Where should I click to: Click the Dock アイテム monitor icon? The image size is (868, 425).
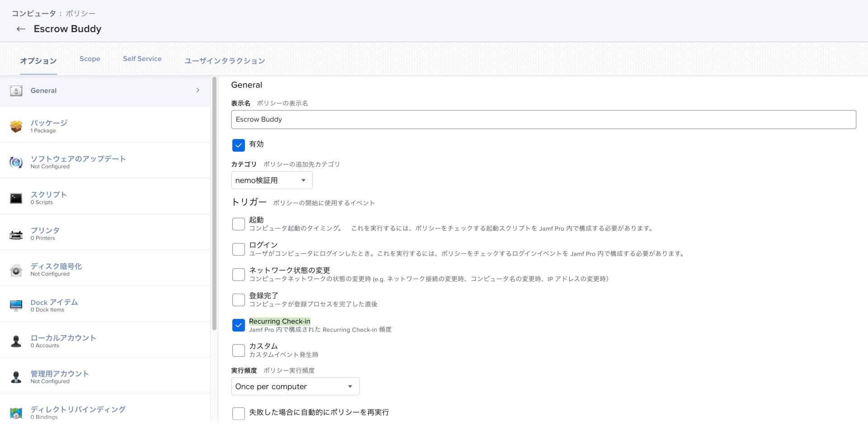coord(16,305)
